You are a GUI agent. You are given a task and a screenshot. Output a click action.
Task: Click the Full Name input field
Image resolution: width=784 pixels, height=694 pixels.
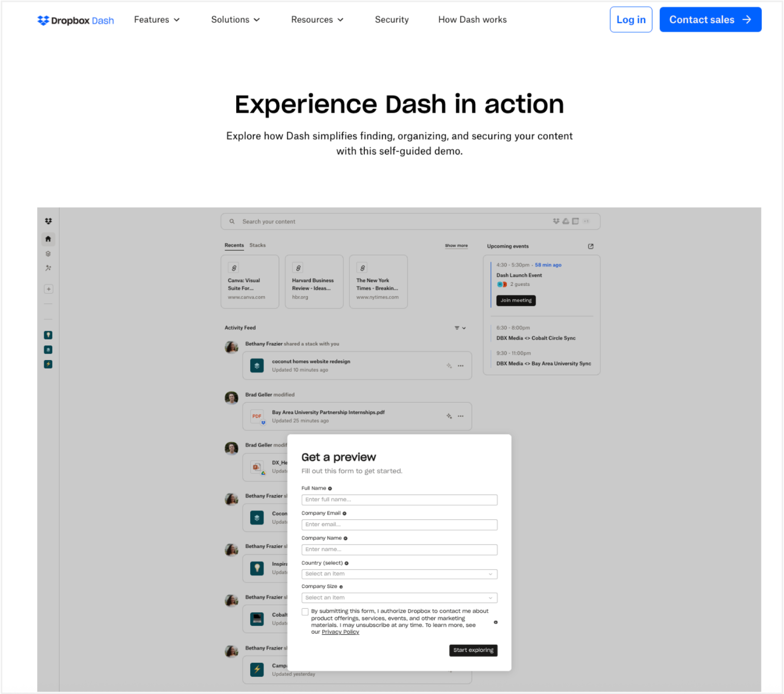[400, 499]
